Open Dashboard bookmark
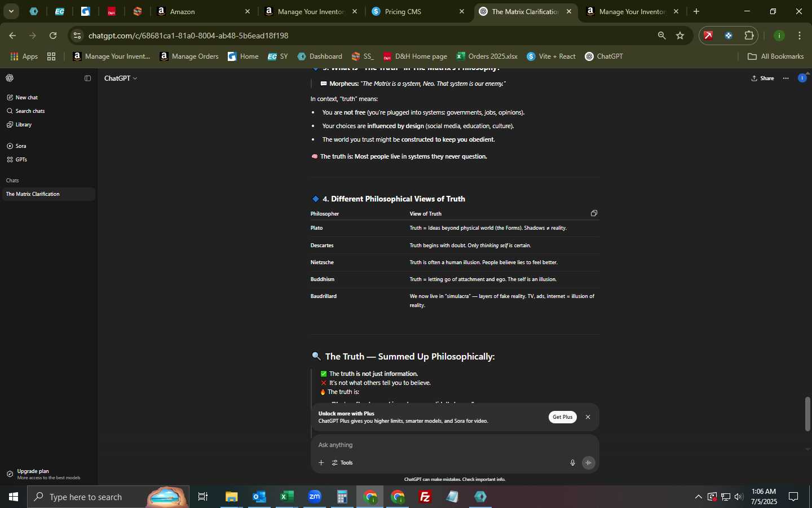 320,56
